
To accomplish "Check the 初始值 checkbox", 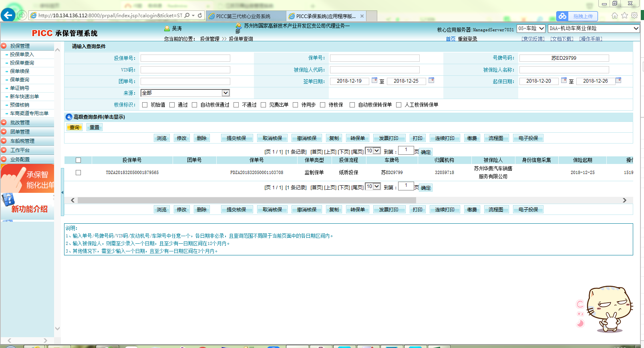I will [x=145, y=105].
